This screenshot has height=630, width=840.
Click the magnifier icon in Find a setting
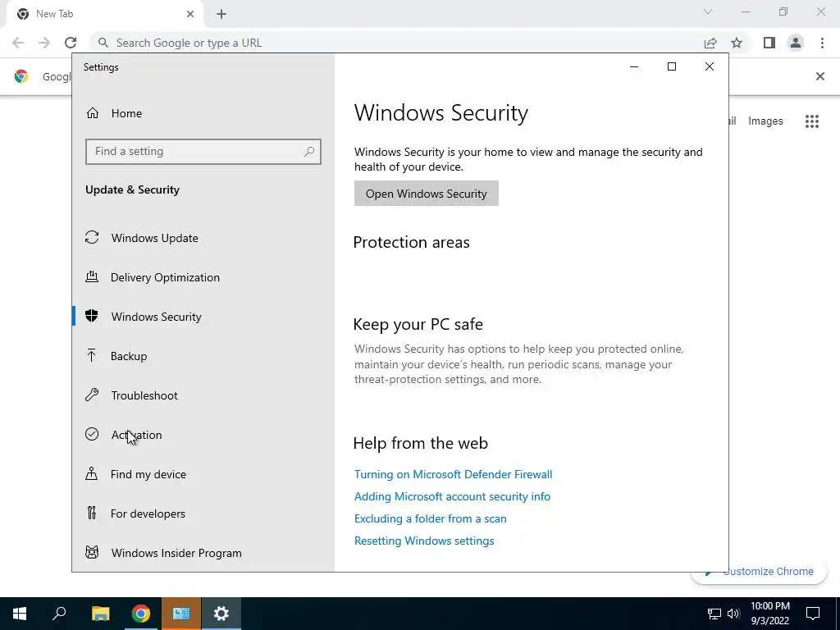pyautogui.click(x=309, y=152)
